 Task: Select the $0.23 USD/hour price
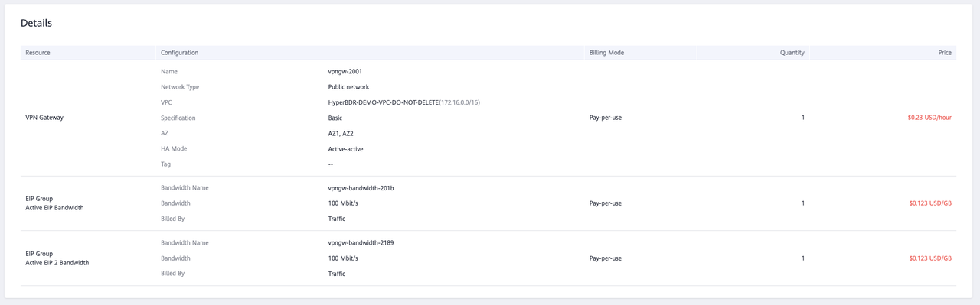pos(929,118)
